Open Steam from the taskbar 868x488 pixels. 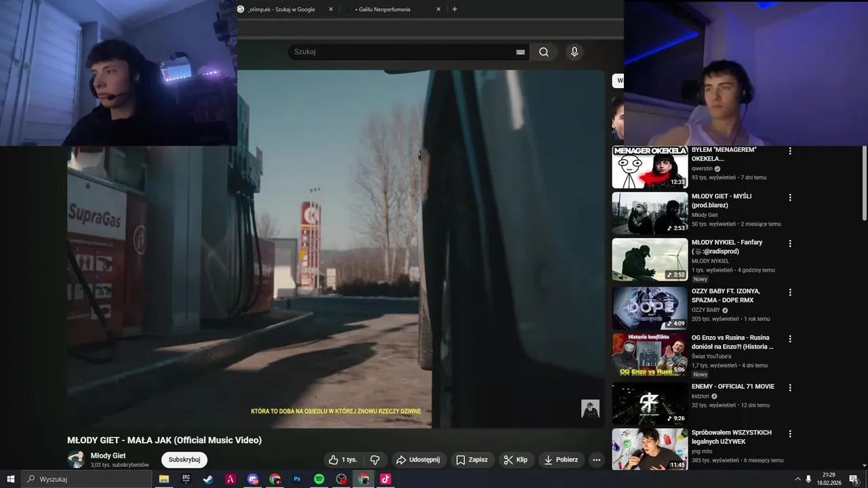pos(208,479)
